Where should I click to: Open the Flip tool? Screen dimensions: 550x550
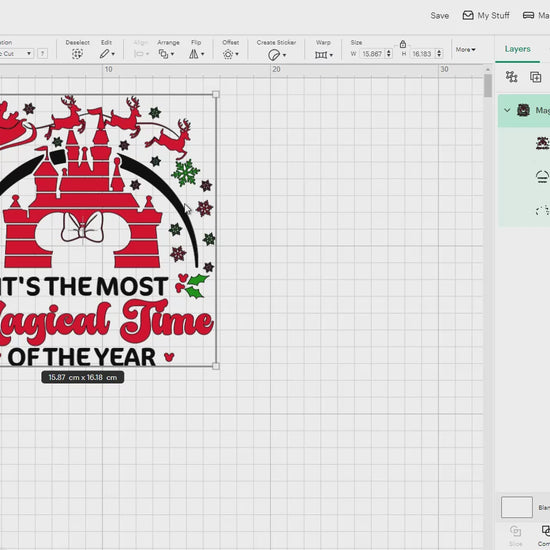tap(193, 54)
